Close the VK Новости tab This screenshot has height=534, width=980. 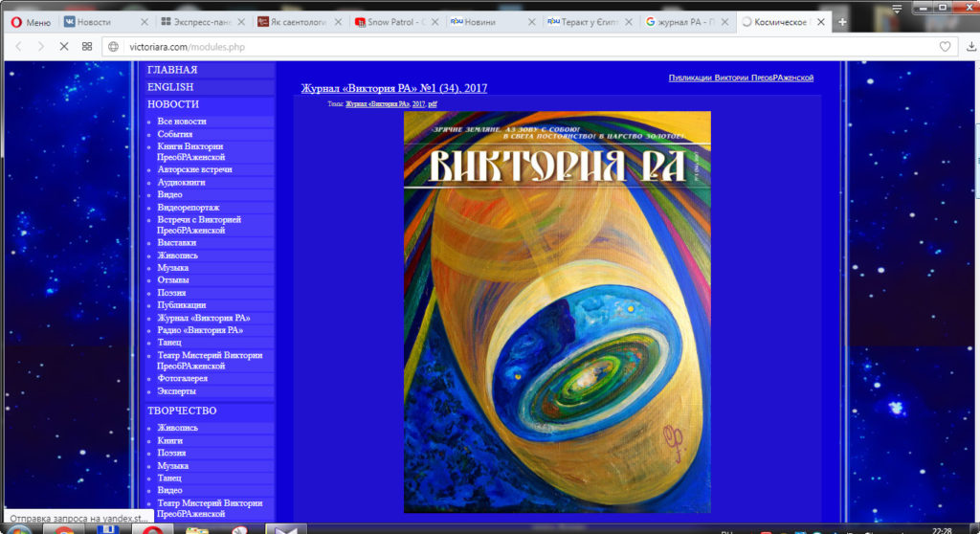pyautogui.click(x=145, y=22)
